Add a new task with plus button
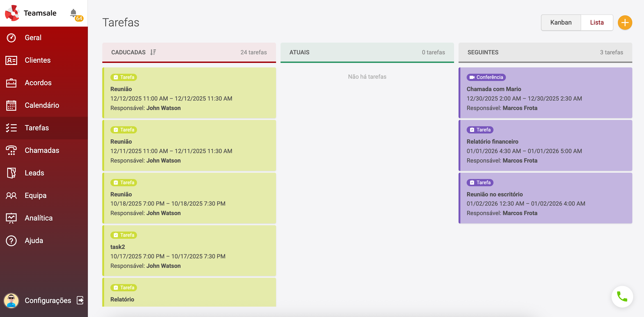644x317 pixels. click(624, 23)
